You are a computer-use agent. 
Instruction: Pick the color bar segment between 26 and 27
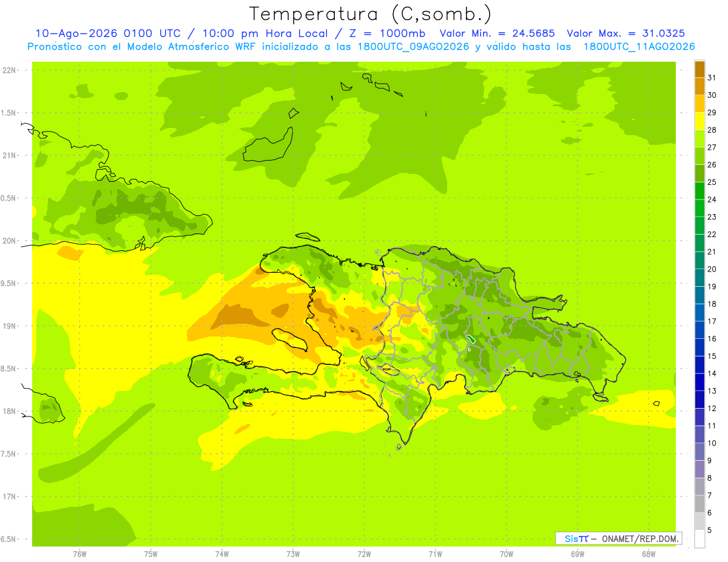(x=699, y=156)
